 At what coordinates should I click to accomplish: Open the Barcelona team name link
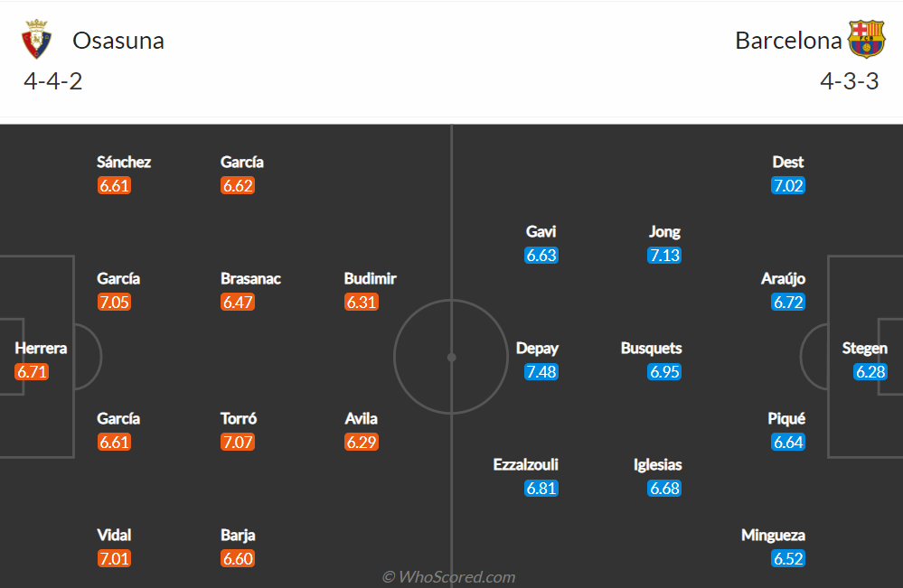(788, 41)
